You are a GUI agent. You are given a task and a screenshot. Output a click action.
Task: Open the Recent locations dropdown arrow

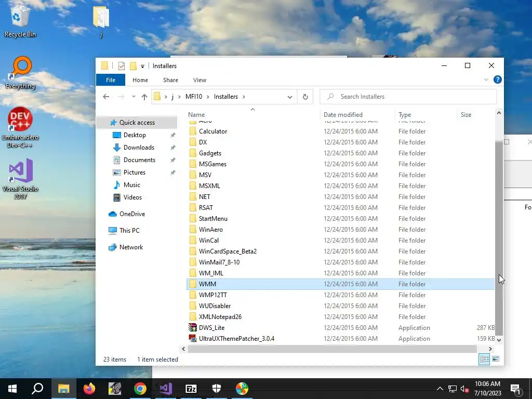[134, 97]
